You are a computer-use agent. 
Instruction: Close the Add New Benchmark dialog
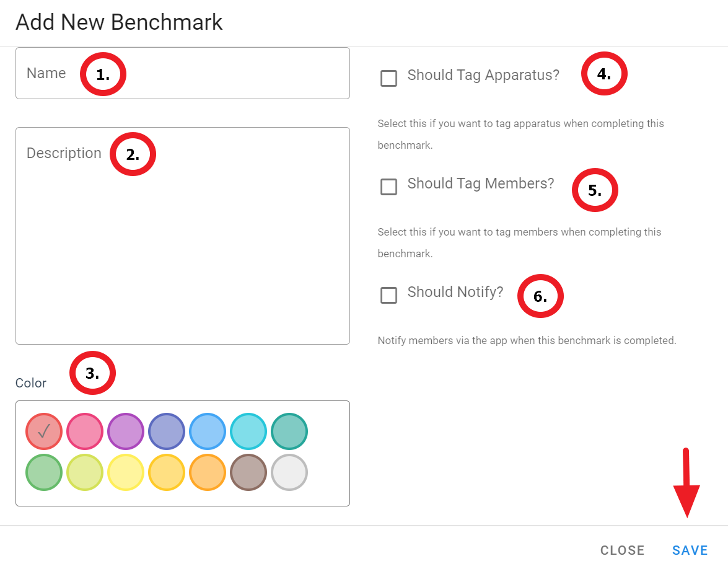[x=622, y=550]
